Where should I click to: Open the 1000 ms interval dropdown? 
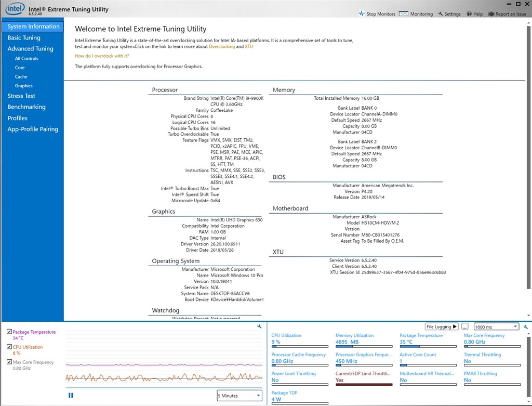(496, 326)
